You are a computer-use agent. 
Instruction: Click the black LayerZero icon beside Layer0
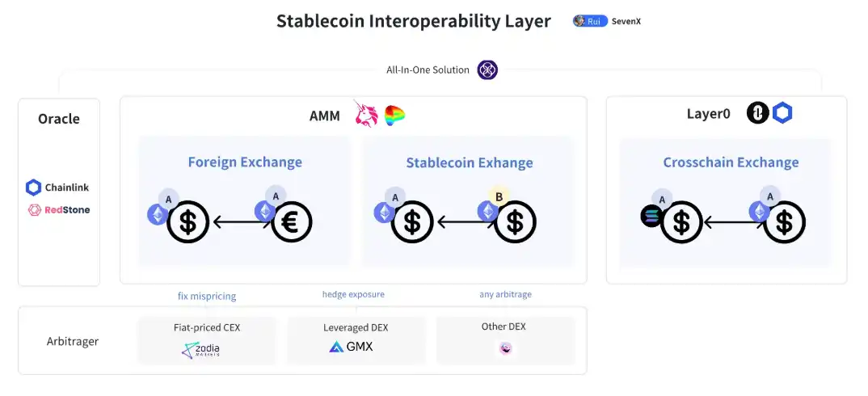click(x=757, y=113)
